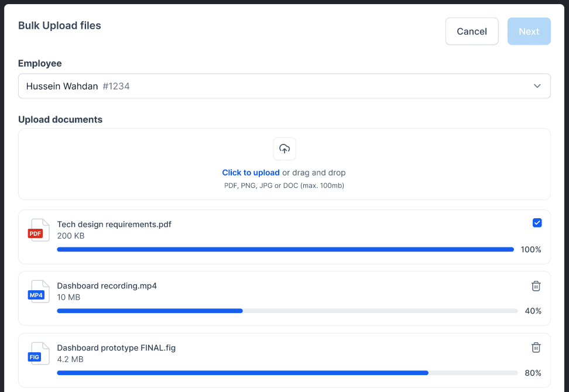569x392 pixels.
Task: Remove Dashboard prototype FINAL.fig via trash icon
Action: (x=536, y=348)
